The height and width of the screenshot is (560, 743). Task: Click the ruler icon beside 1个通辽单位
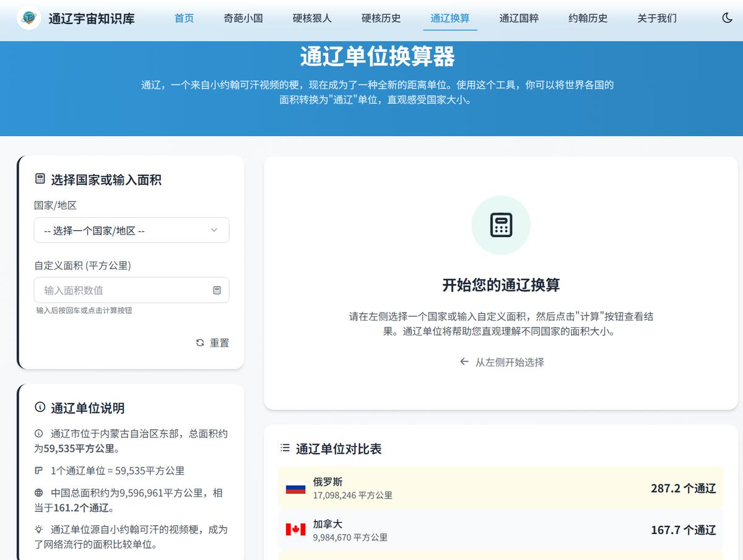click(39, 471)
